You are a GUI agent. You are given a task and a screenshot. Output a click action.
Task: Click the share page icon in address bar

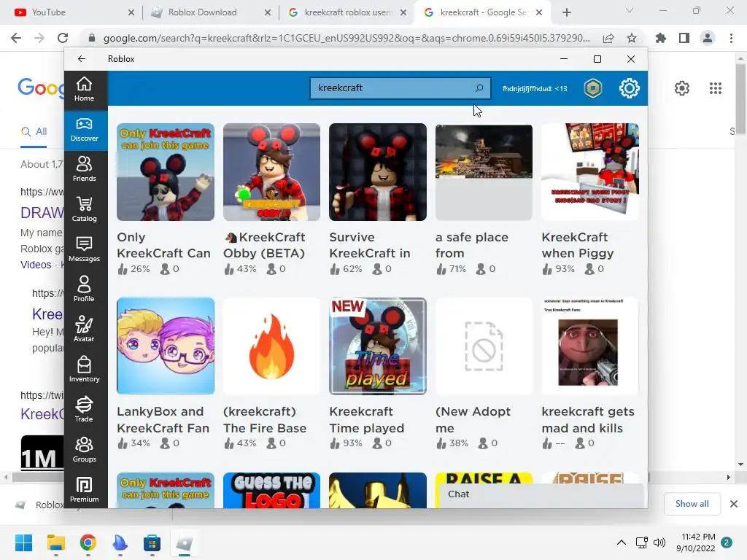pos(608,38)
